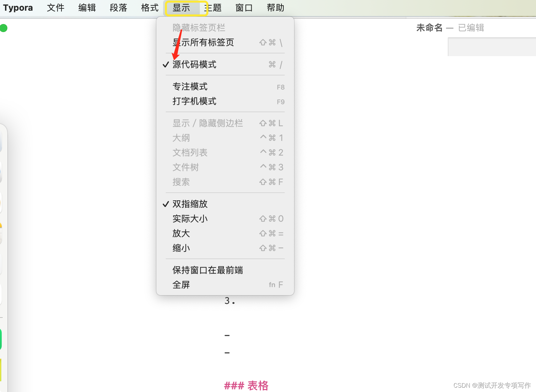Choose 缩小 to zoom out
The image size is (536, 392).
pyautogui.click(x=225, y=248)
